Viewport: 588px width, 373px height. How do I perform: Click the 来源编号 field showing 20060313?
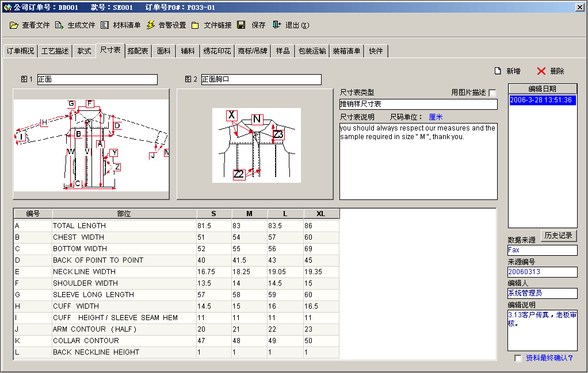coord(542,272)
